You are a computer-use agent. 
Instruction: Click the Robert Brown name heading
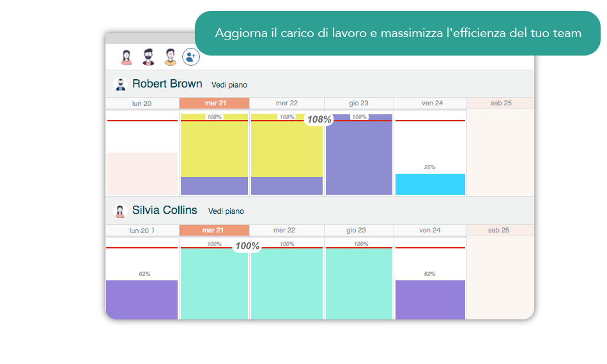pyautogui.click(x=167, y=84)
